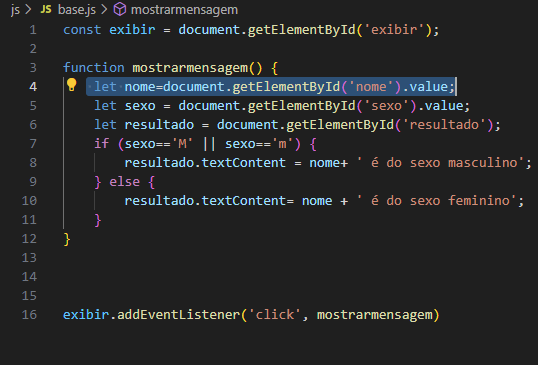Click line number 1 in the gutter
This screenshot has width=538, height=365.
(33, 30)
